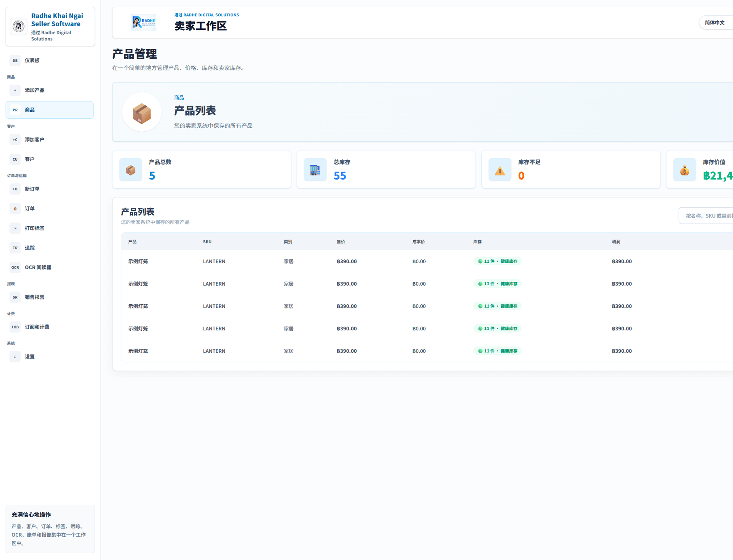Click the money bag icon on 库存价值 card
This screenshot has height=560, width=733.
coord(685,170)
